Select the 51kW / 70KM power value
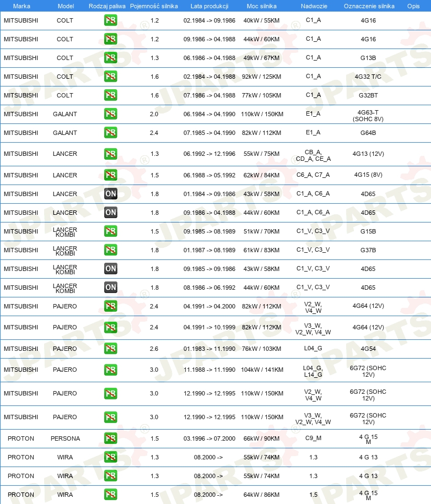The image size is (431, 504). (261, 231)
